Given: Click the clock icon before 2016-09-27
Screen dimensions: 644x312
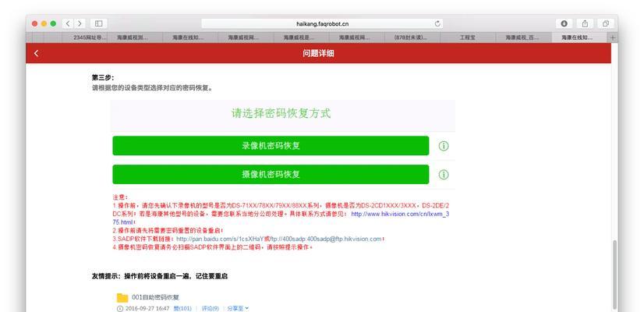Looking at the screenshot, I should click(x=120, y=308).
